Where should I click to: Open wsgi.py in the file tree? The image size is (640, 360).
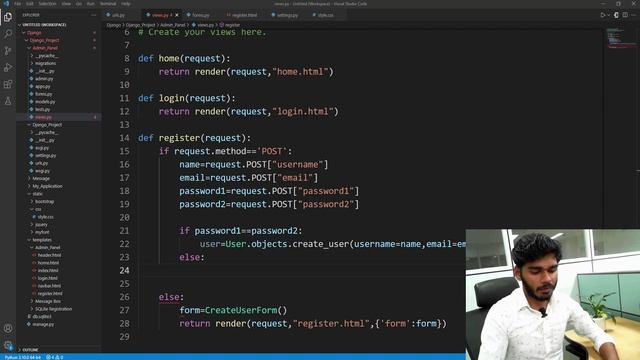[42, 171]
